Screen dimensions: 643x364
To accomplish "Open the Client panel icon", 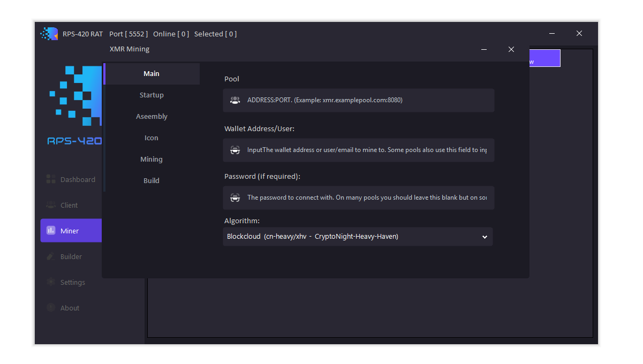I will [50, 205].
